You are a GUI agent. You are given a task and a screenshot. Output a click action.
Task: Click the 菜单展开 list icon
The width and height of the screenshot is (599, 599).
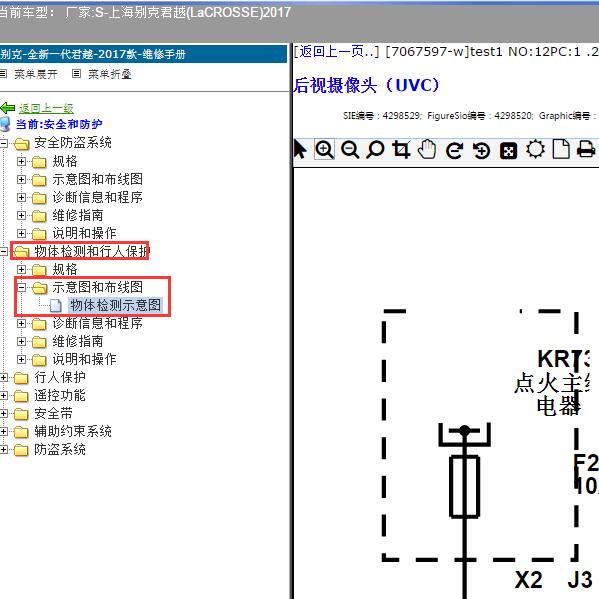[x=3, y=73]
